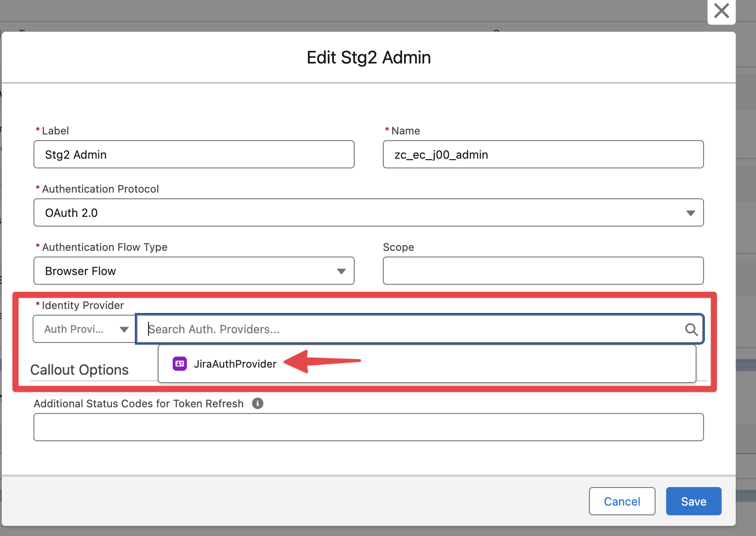
Task: Click the purple JiraAuthProvider icon
Action: tap(180, 364)
